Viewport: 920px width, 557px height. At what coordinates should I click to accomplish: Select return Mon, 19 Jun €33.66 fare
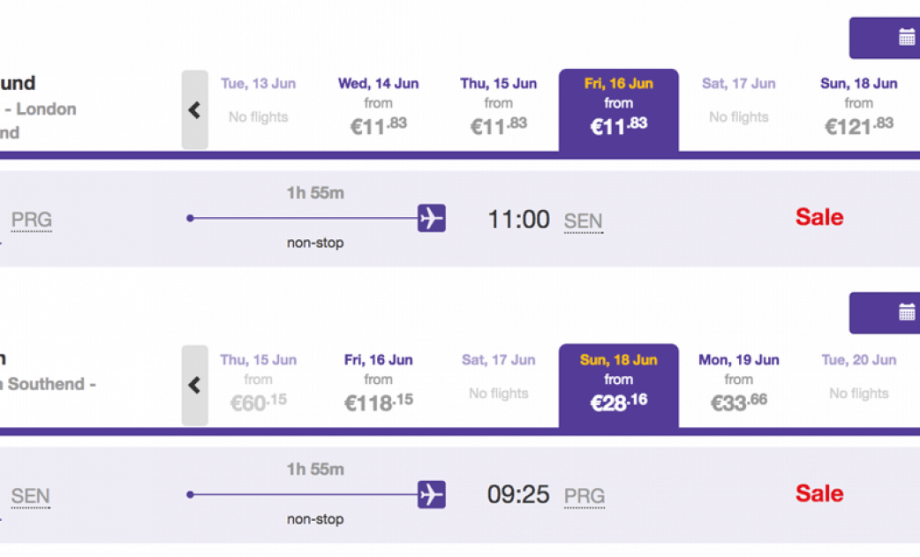738,386
